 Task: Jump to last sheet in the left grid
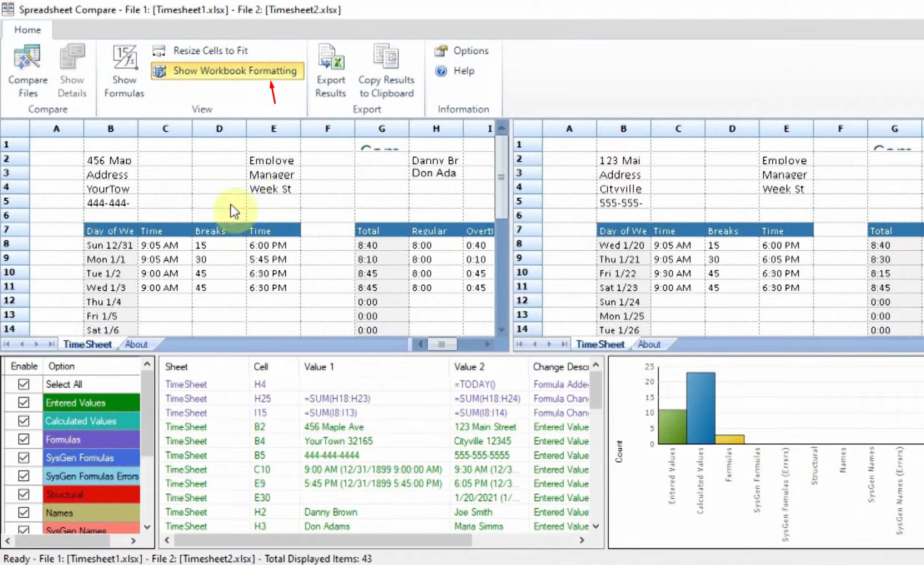(51, 344)
